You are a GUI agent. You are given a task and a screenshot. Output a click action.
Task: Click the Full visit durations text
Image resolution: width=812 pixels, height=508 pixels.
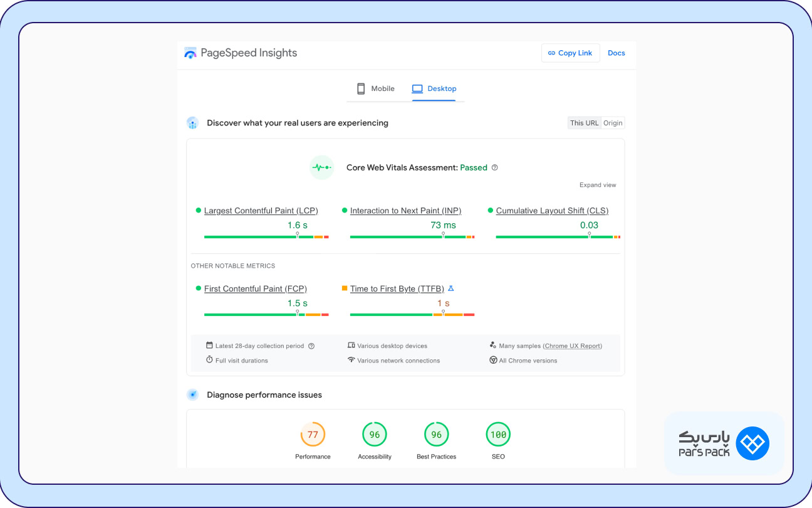click(x=242, y=361)
